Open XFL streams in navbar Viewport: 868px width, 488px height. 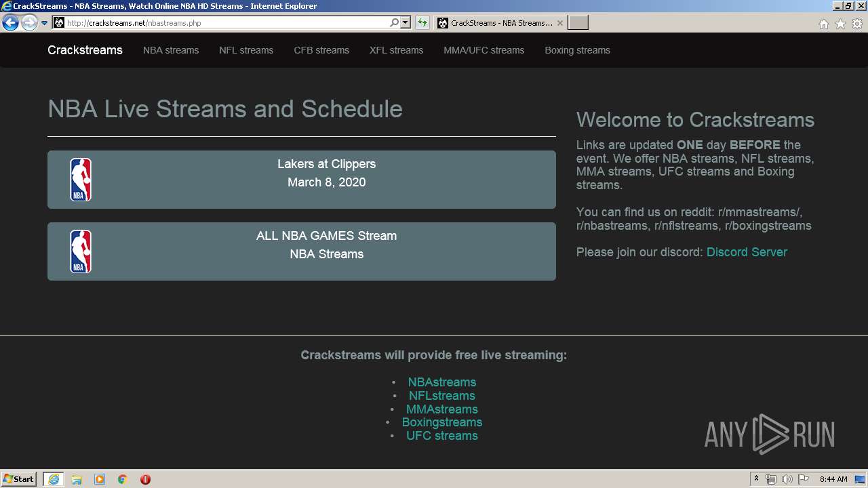click(x=396, y=50)
